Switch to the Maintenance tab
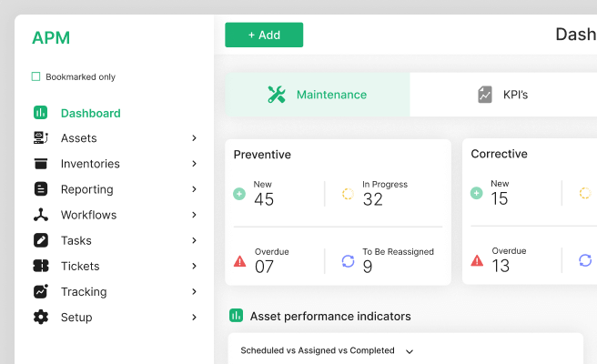Viewport: 597px width, 364px height. point(318,95)
